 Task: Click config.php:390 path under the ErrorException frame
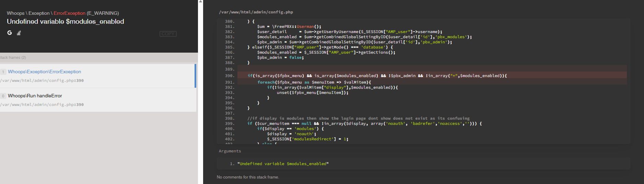[x=42, y=80]
